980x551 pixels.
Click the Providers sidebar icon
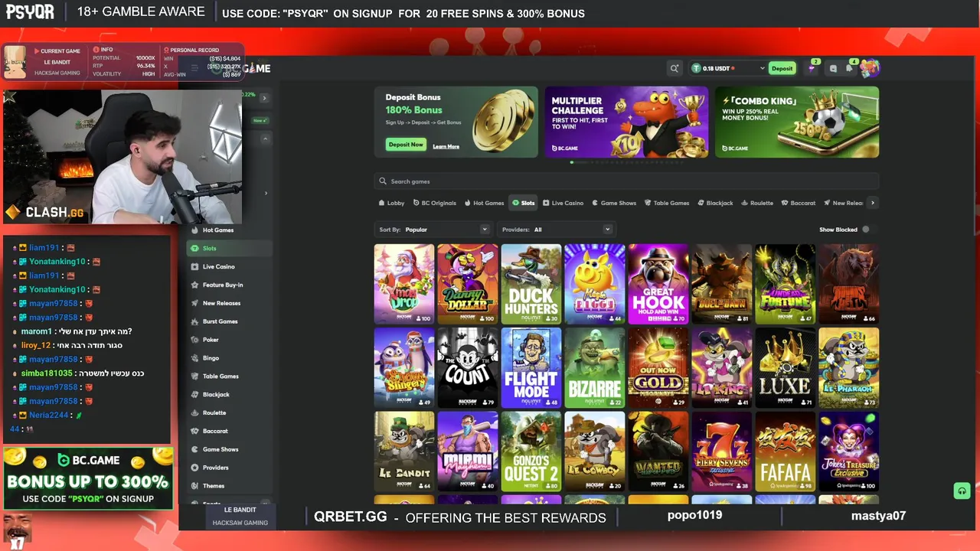pyautogui.click(x=194, y=468)
